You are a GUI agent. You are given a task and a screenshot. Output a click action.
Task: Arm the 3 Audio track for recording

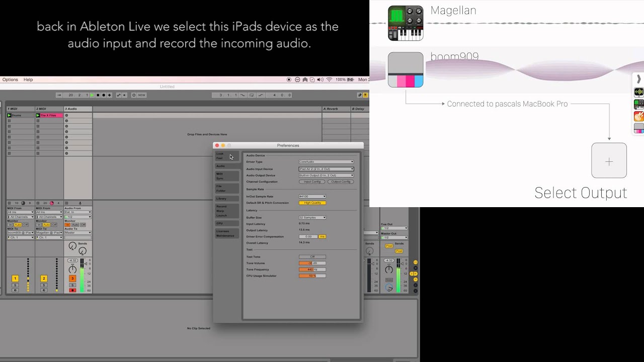tap(72, 290)
